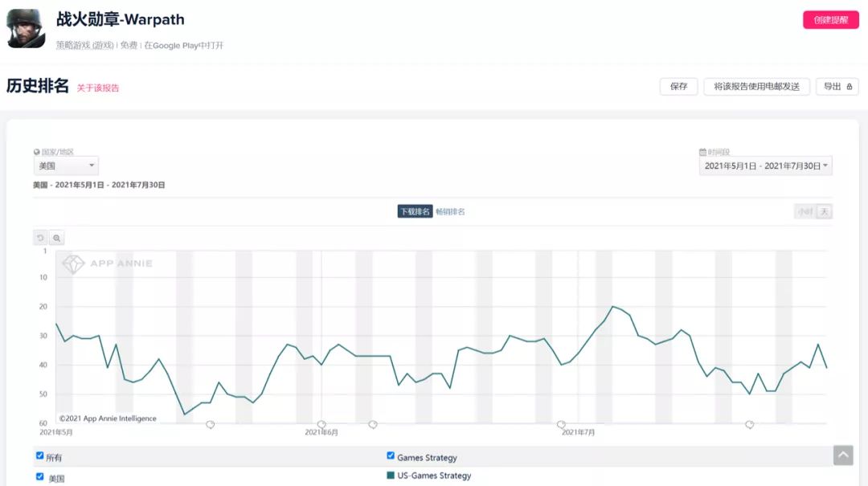
Task: Click the 保存 button
Action: [x=678, y=86]
